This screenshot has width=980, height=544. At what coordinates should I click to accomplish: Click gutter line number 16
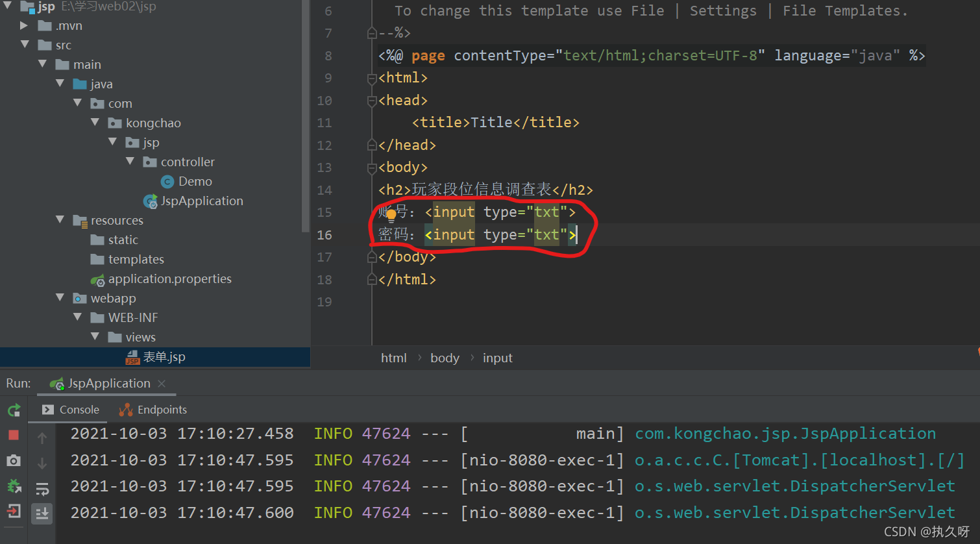tap(325, 235)
